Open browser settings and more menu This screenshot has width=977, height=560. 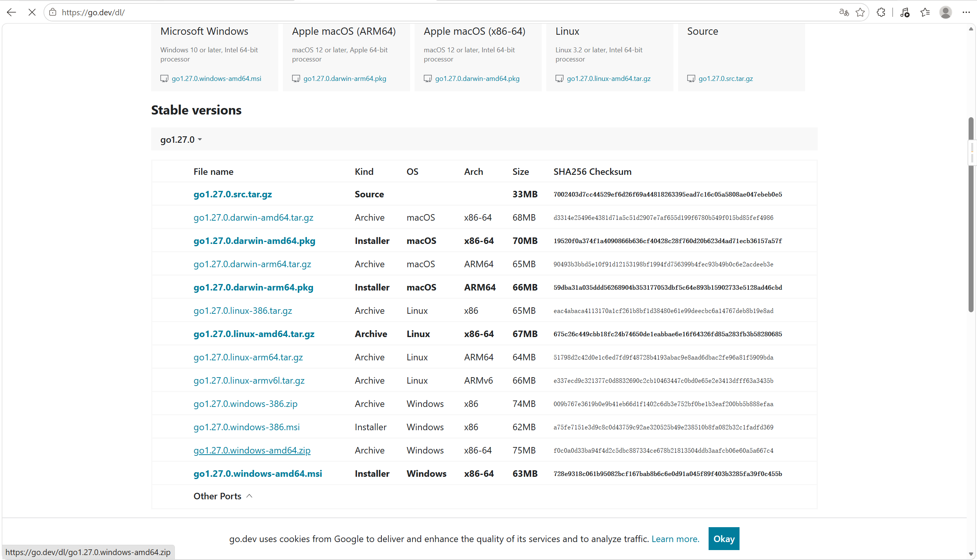tap(966, 12)
